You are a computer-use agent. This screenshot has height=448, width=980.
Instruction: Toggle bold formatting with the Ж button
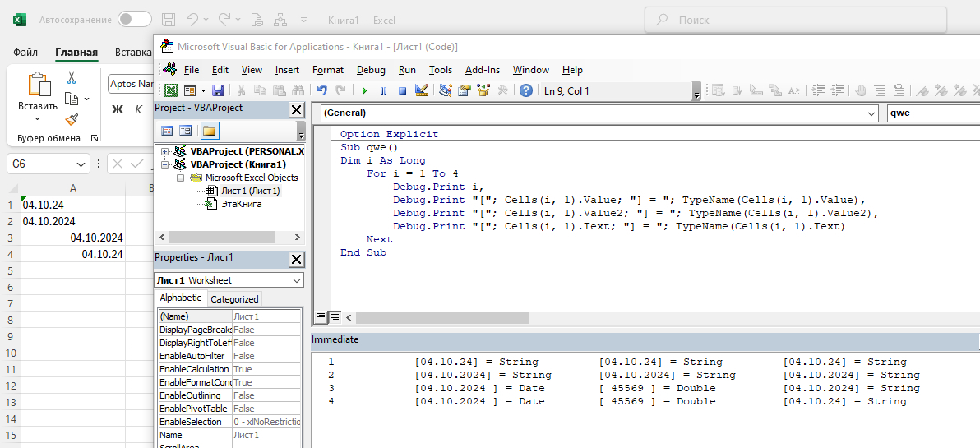coord(117,109)
